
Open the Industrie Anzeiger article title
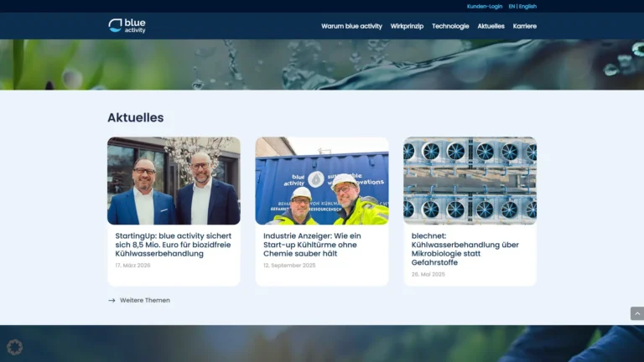click(x=312, y=245)
